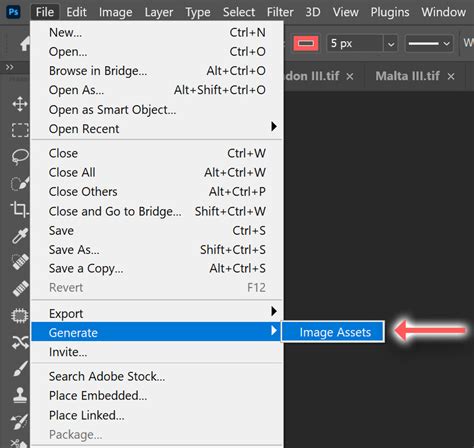This screenshot has width=474, height=448.
Task: Click the Home icon in options bar
Action: click(x=25, y=44)
